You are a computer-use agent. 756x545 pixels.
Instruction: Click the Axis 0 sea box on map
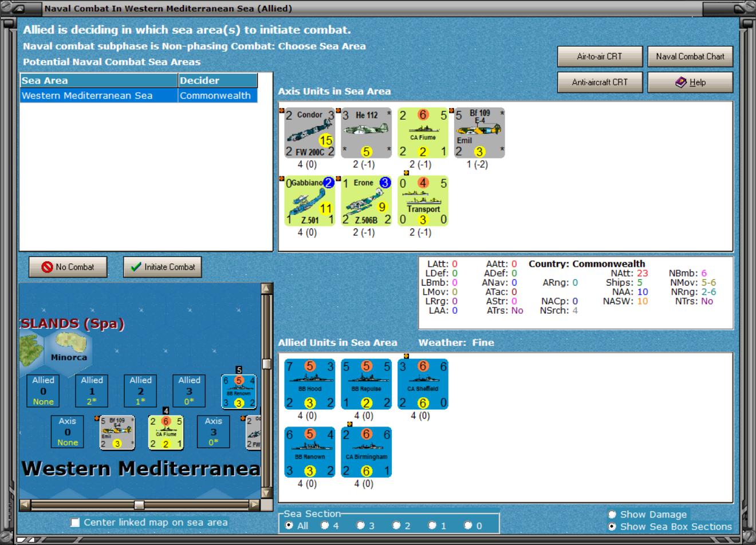[x=68, y=432]
